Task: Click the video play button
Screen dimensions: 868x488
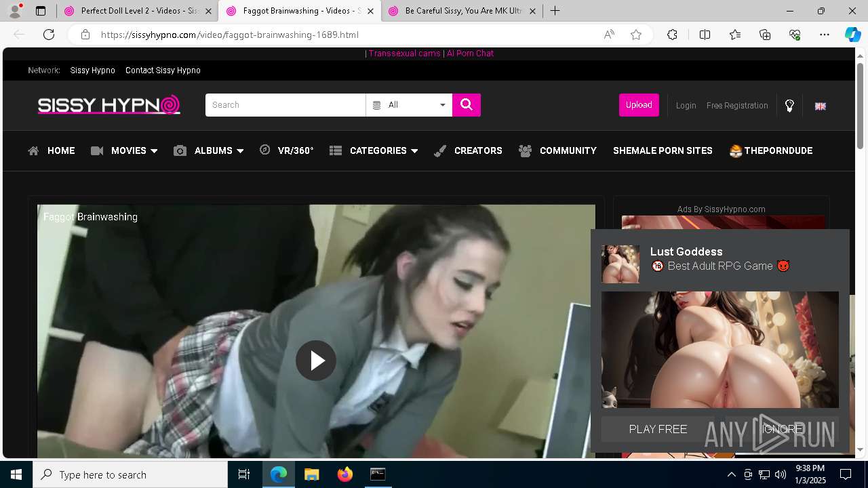Action: (x=315, y=361)
